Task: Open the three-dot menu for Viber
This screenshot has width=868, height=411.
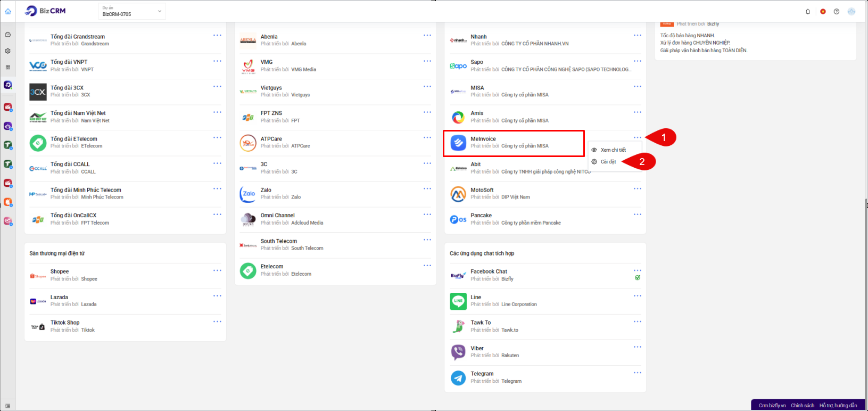Action: [x=638, y=347]
